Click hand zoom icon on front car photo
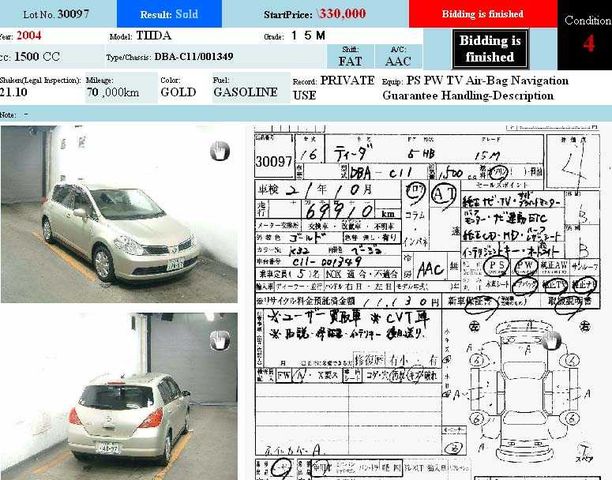The width and height of the screenshot is (612, 480). point(220,151)
